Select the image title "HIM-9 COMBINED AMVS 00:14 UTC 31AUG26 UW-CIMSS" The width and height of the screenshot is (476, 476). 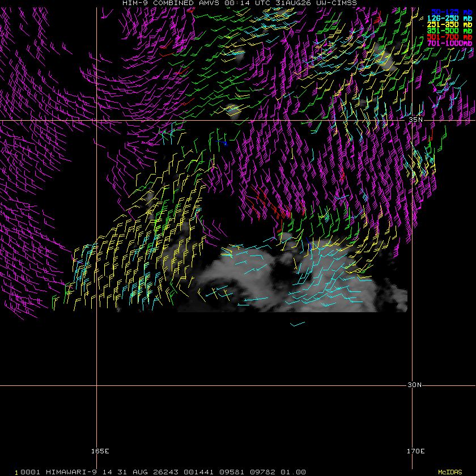(240, 3)
